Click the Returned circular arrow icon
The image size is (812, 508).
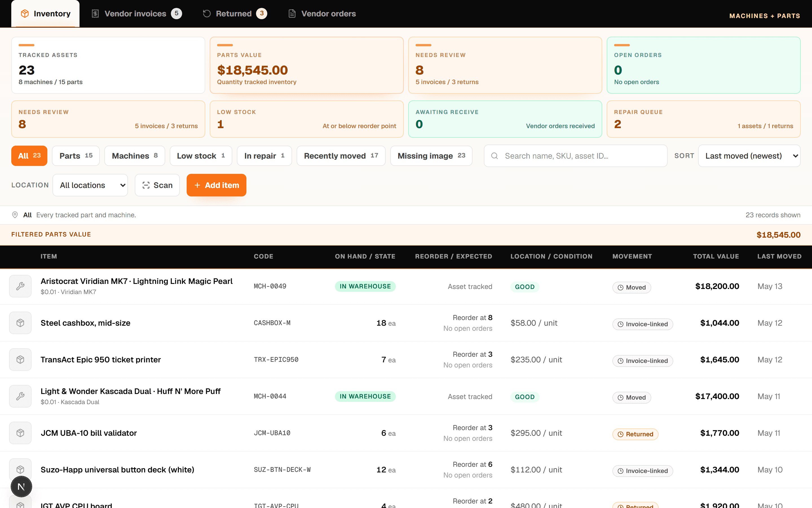tap(207, 14)
